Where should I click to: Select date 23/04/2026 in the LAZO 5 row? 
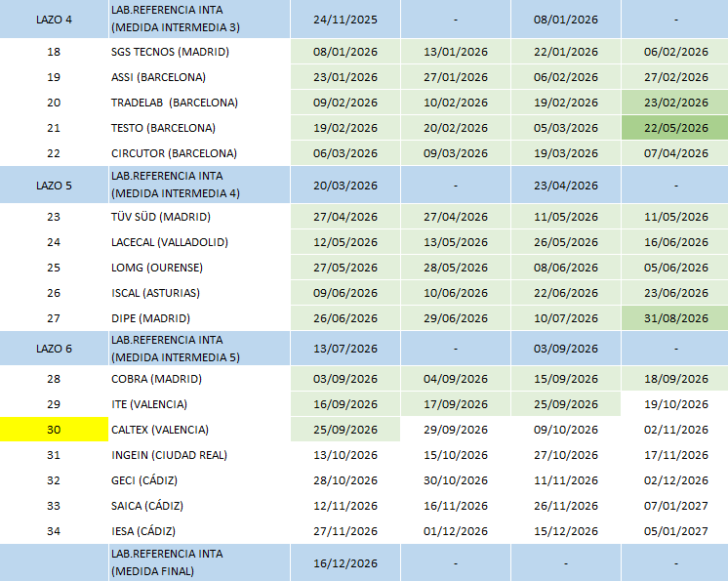(565, 186)
